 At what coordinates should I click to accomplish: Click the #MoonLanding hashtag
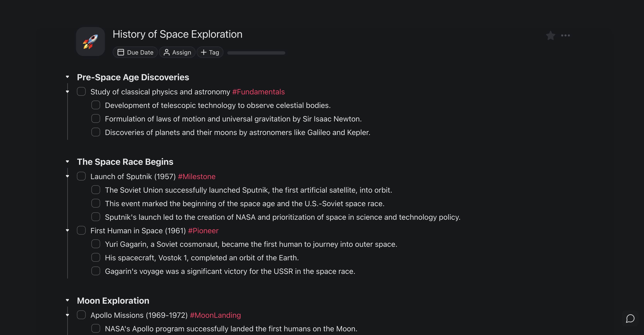[x=215, y=315]
